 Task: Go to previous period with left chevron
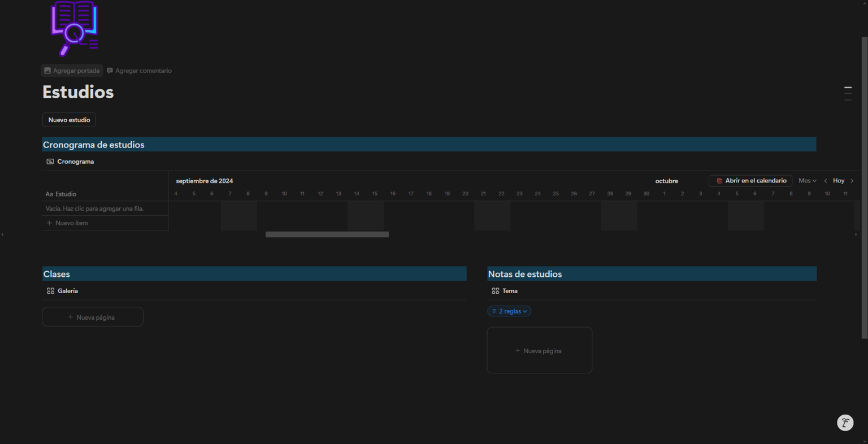point(826,181)
